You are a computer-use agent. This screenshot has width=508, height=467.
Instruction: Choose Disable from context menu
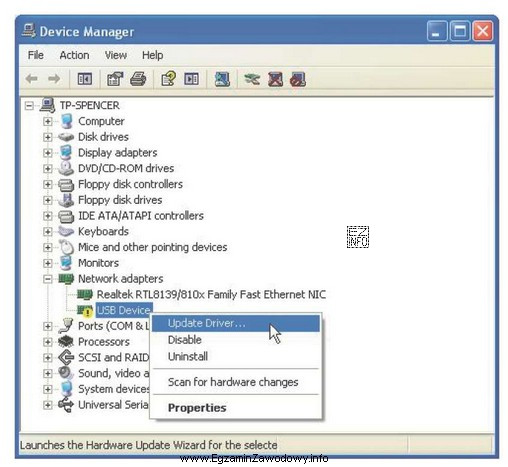pos(236,340)
